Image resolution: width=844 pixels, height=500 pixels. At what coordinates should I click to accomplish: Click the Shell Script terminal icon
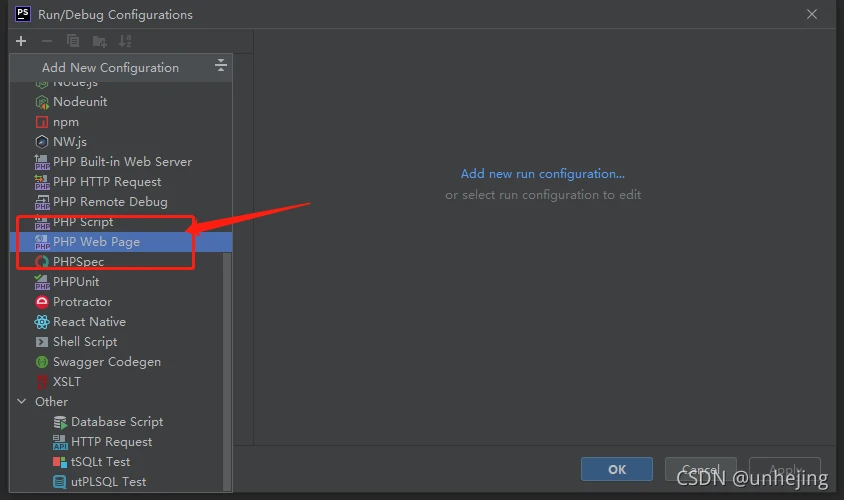coord(42,342)
